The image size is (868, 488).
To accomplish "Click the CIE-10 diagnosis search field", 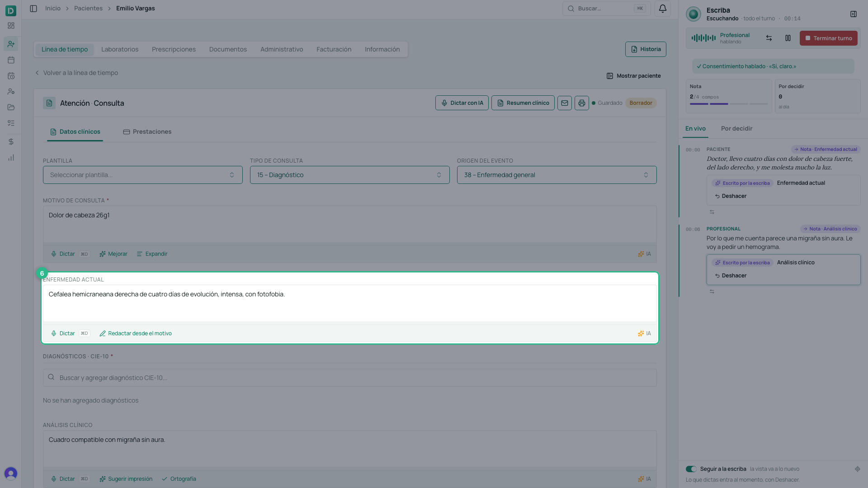I will [350, 378].
